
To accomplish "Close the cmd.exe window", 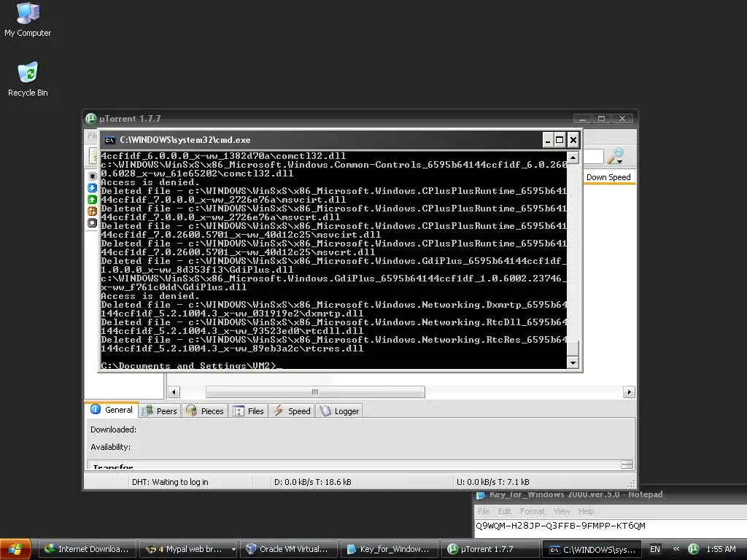I will coord(573,140).
